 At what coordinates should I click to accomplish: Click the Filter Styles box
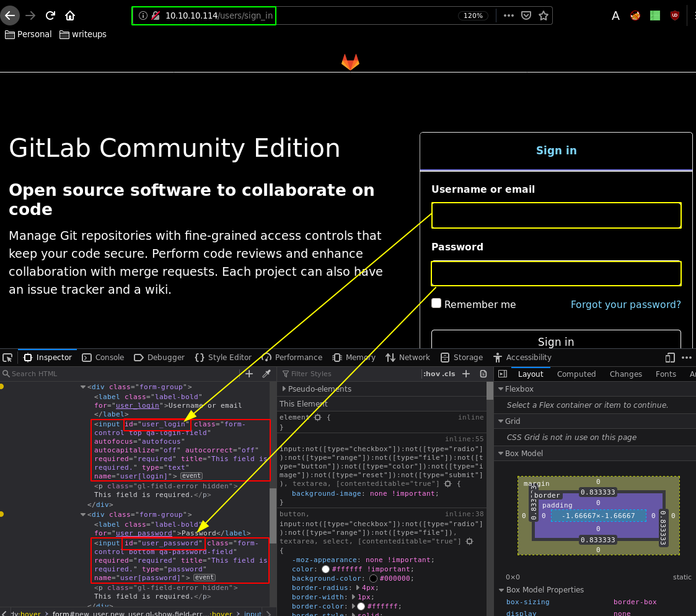(x=351, y=374)
